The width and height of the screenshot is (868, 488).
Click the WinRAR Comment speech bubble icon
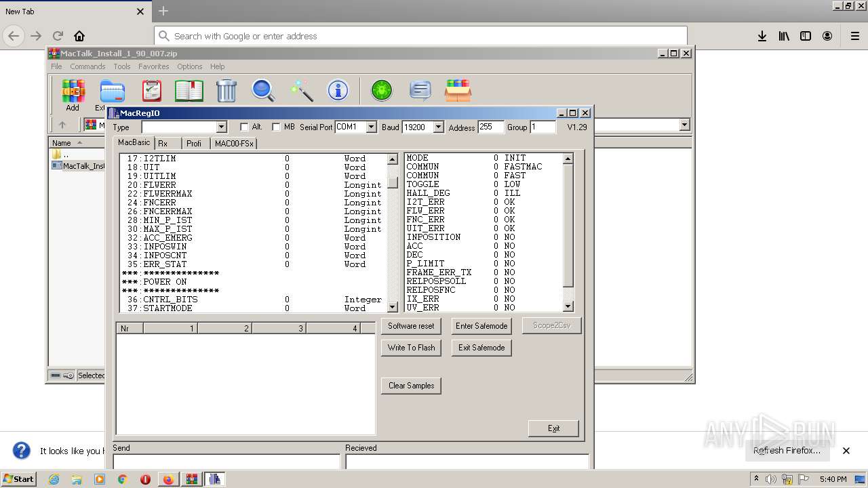pos(420,91)
